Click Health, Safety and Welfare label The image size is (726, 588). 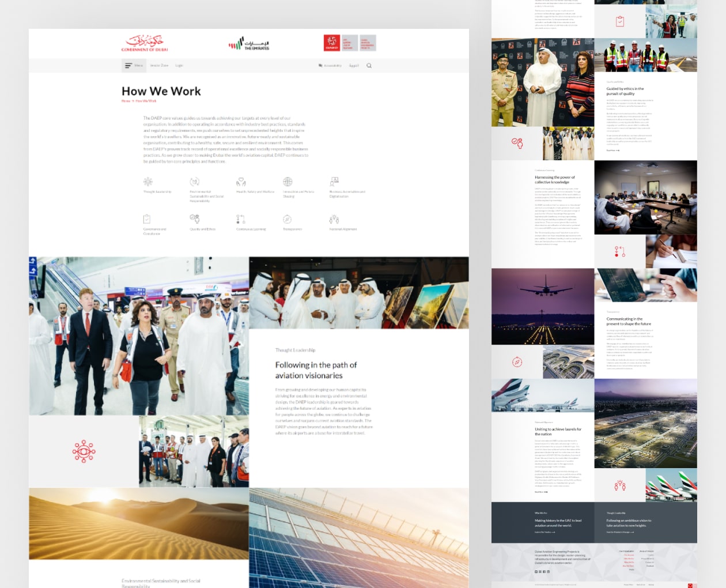coord(255,192)
